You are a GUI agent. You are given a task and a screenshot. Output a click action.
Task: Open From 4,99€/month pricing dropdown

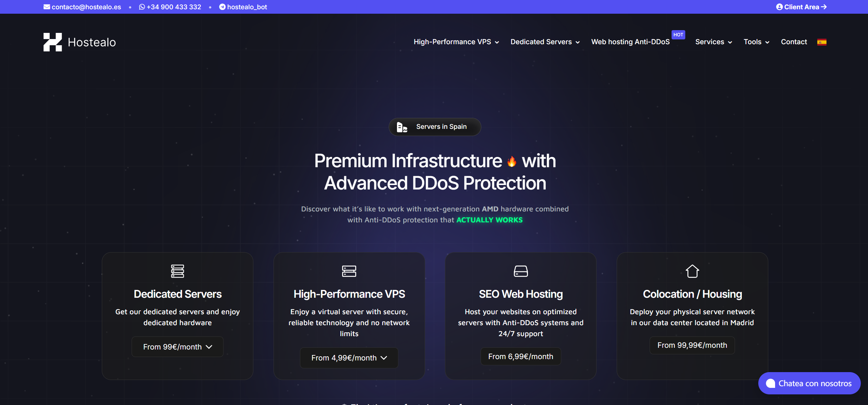point(349,358)
